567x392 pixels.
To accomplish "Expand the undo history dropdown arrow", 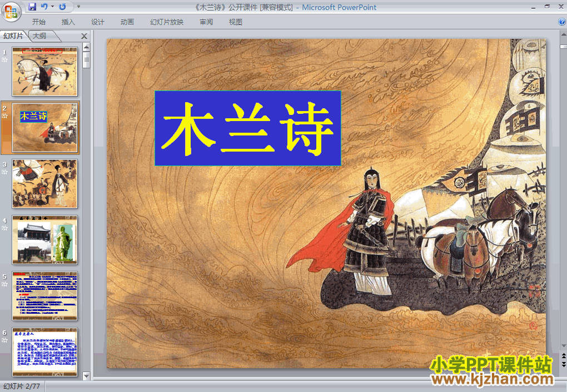I will coord(52,7).
